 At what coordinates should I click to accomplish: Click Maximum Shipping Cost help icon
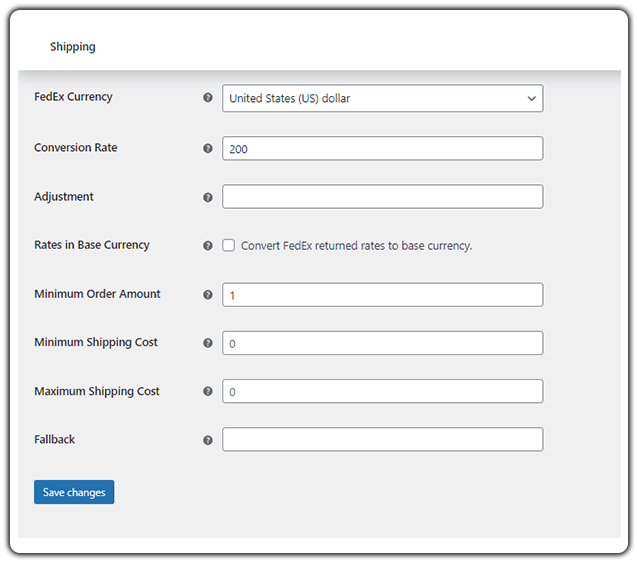pyautogui.click(x=208, y=392)
